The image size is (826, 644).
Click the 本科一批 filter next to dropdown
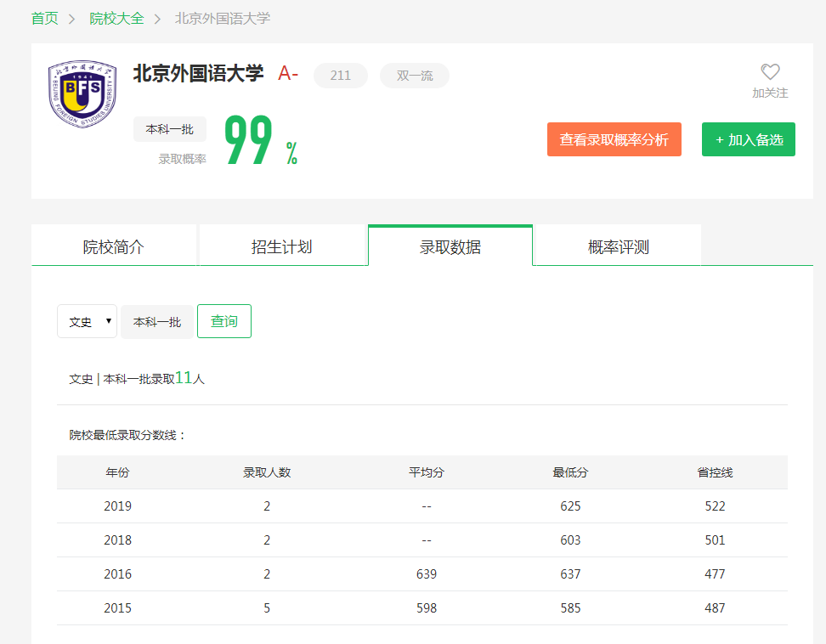point(157,322)
